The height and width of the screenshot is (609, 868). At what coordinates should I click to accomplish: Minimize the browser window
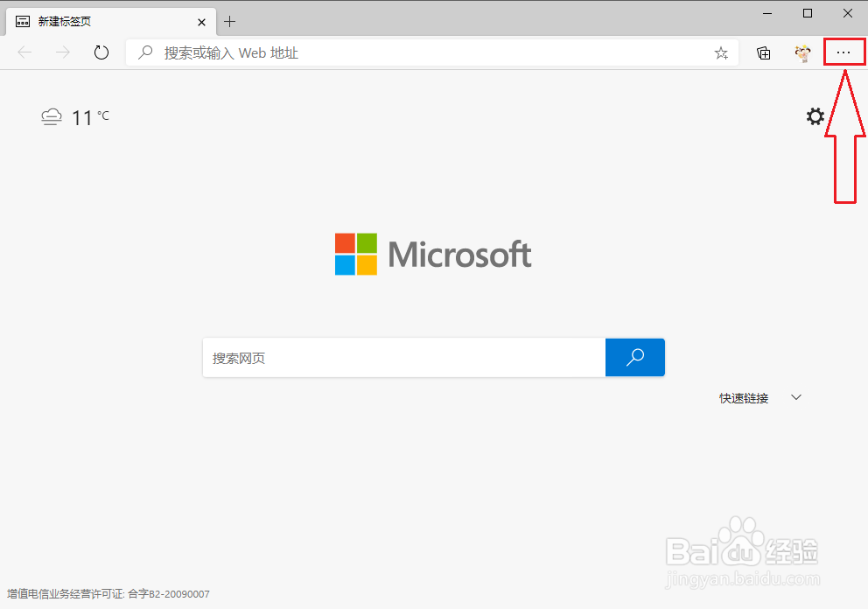(767, 13)
